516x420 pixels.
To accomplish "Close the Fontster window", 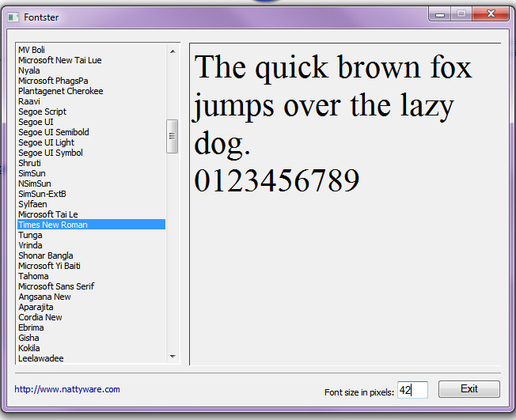I will (x=491, y=13).
